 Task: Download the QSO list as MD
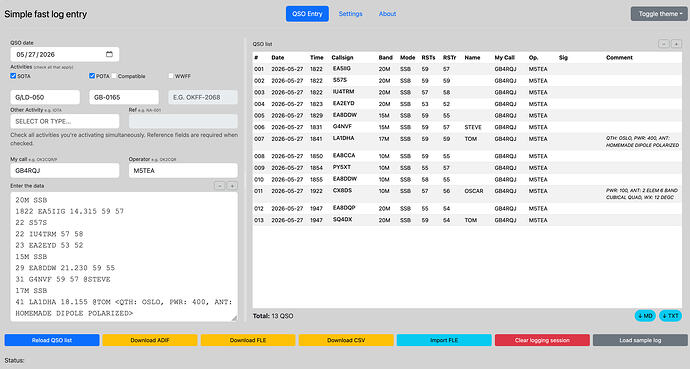pyautogui.click(x=645, y=316)
